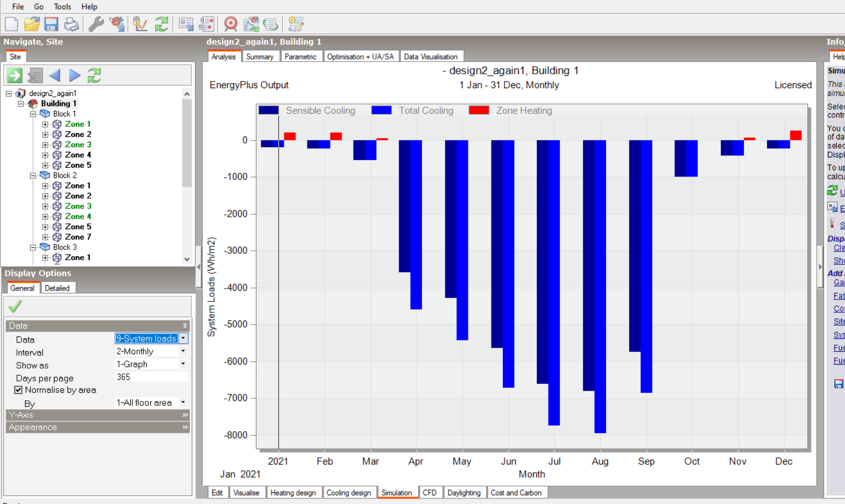Click the Save file toolbar icon
The height and width of the screenshot is (504, 845).
(51, 24)
